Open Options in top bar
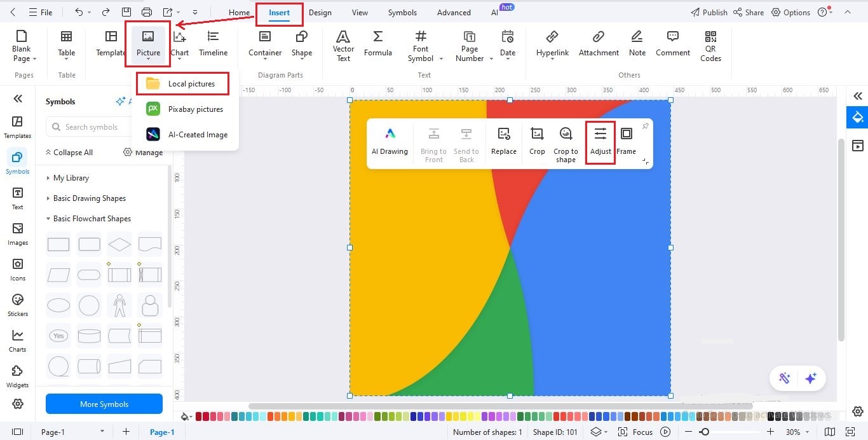This screenshot has height=440, width=868. tap(790, 12)
